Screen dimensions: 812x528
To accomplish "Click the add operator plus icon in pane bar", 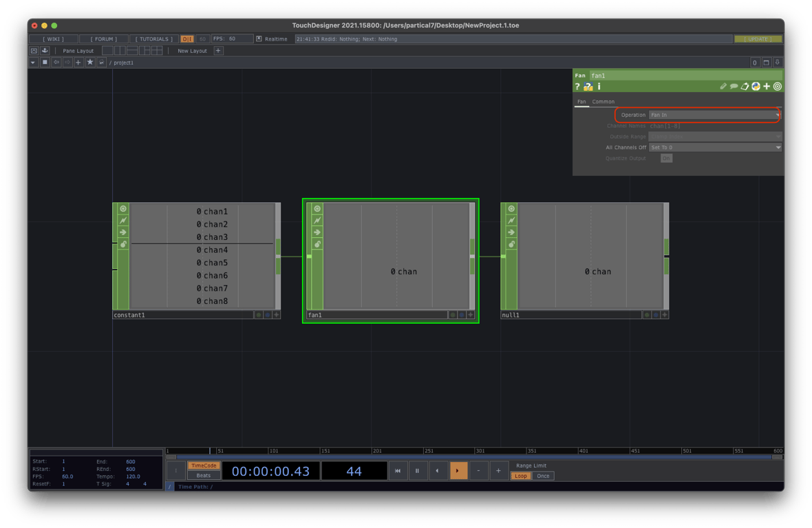I will click(78, 63).
